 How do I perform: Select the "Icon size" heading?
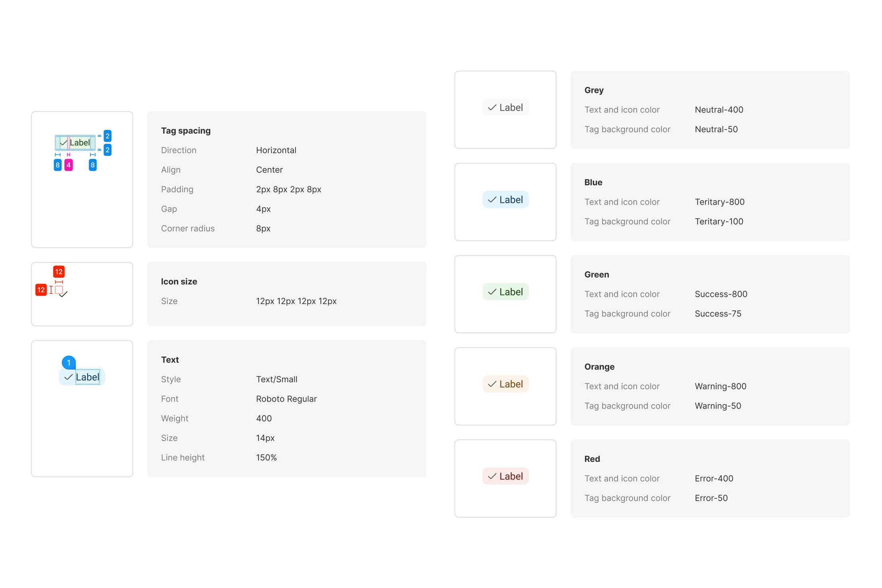(x=179, y=282)
